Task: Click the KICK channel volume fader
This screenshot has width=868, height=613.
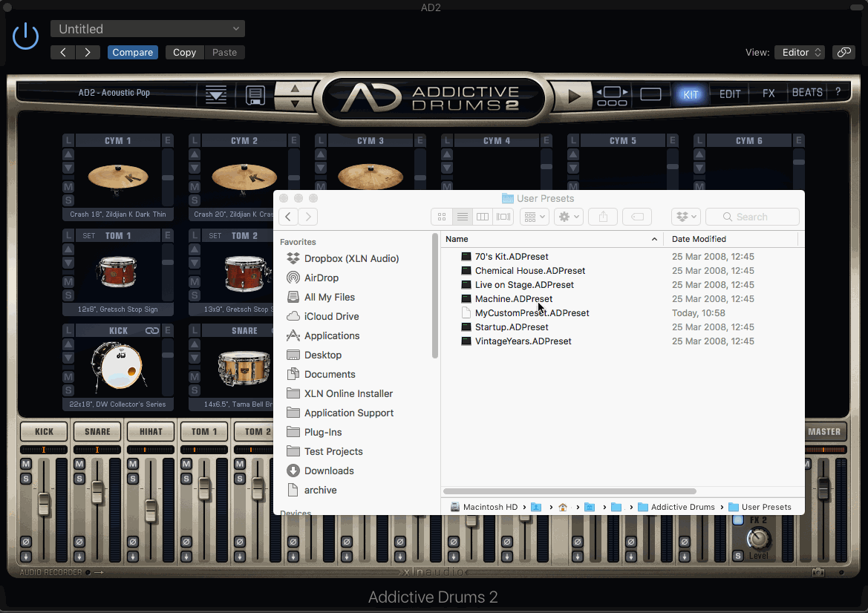Action: coord(43,505)
